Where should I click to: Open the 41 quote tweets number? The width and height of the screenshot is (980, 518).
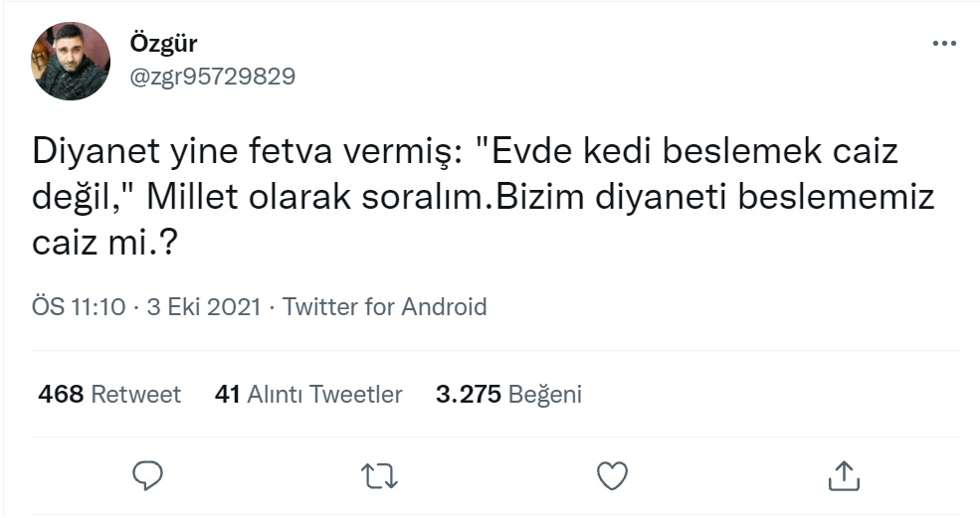[227, 395]
